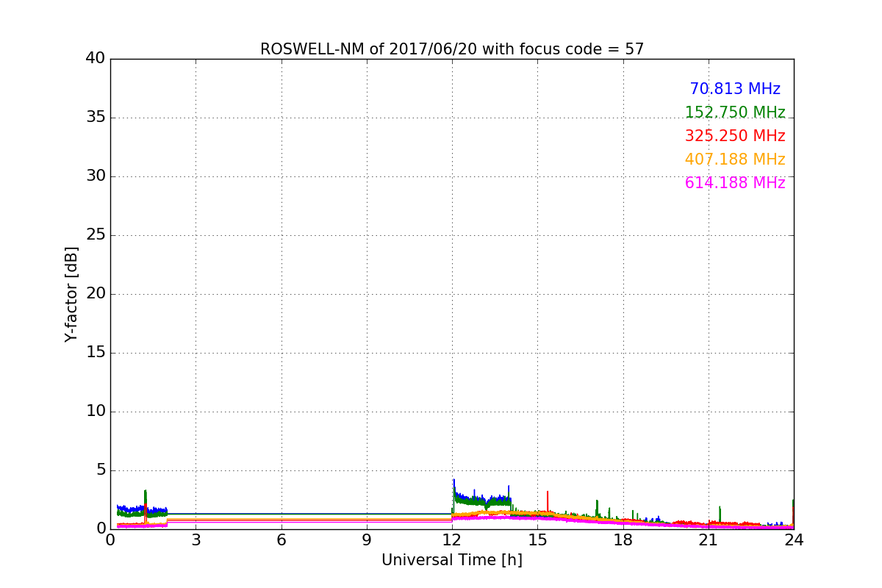Image resolution: width=882 pixels, height=588 pixels.
Task: Select the 70.813 MHz legend label
Action: [735, 89]
